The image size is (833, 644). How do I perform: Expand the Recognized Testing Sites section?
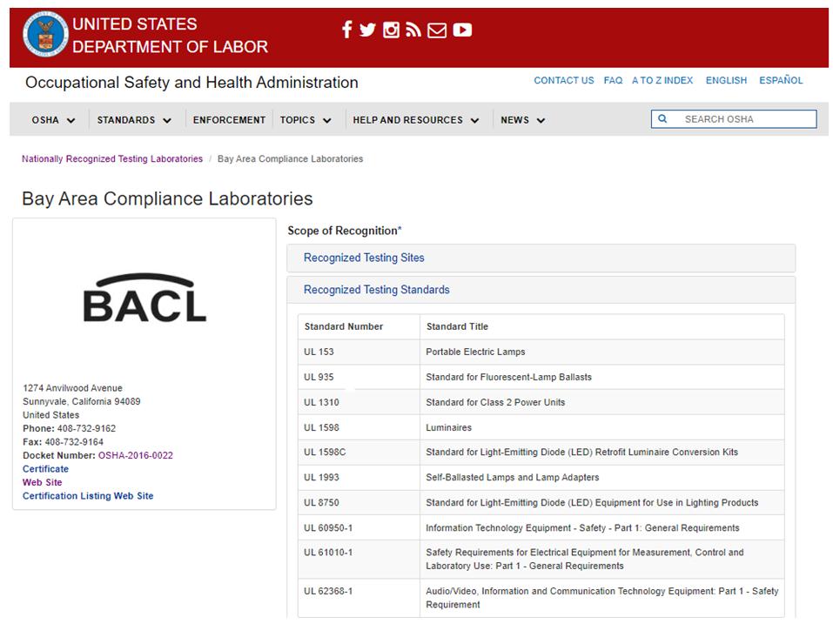tap(541, 258)
